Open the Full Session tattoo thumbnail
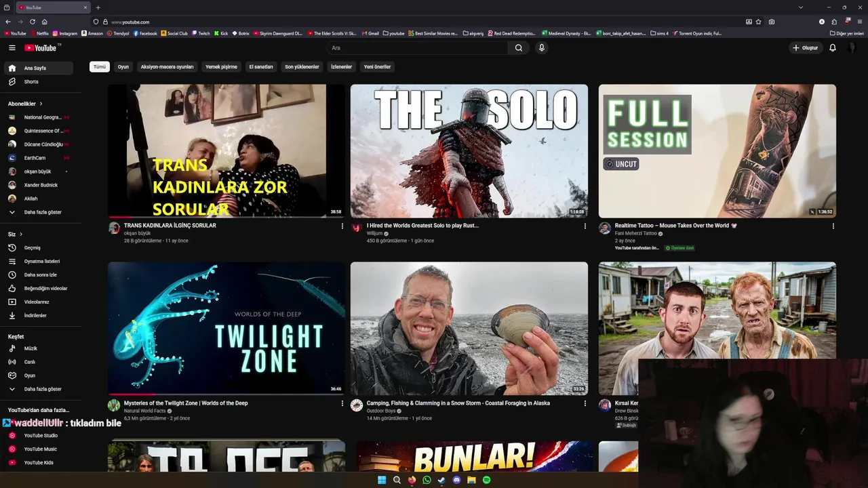The width and height of the screenshot is (868, 488). (717, 150)
